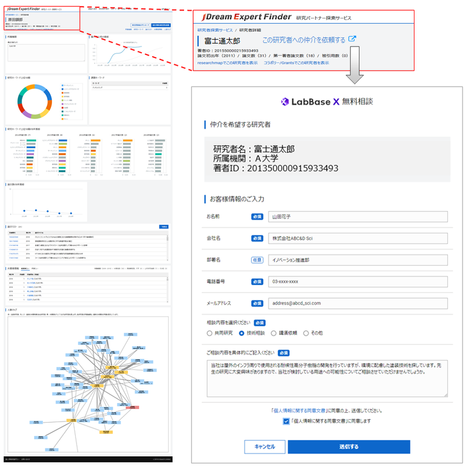This screenshot has width=466, height=476.
Task: Click the resize handle of the consultation text area
Action: (446, 395)
